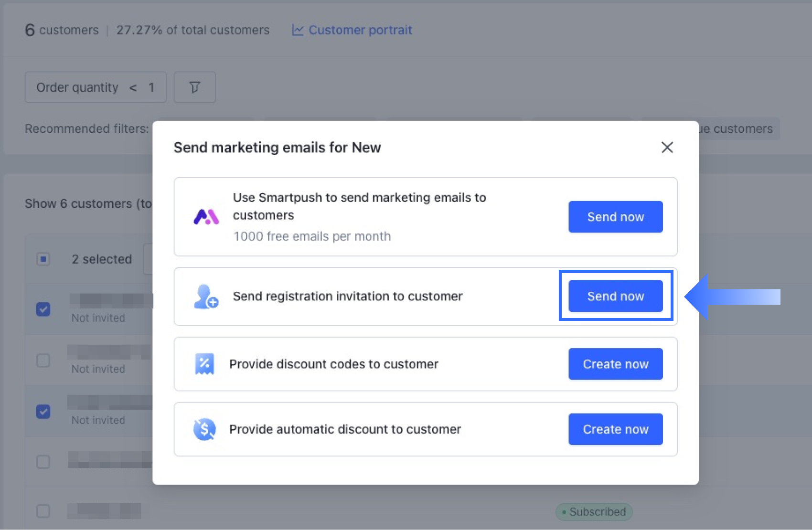Click the discount code coupon icon
The width and height of the screenshot is (812, 530).
[204, 364]
